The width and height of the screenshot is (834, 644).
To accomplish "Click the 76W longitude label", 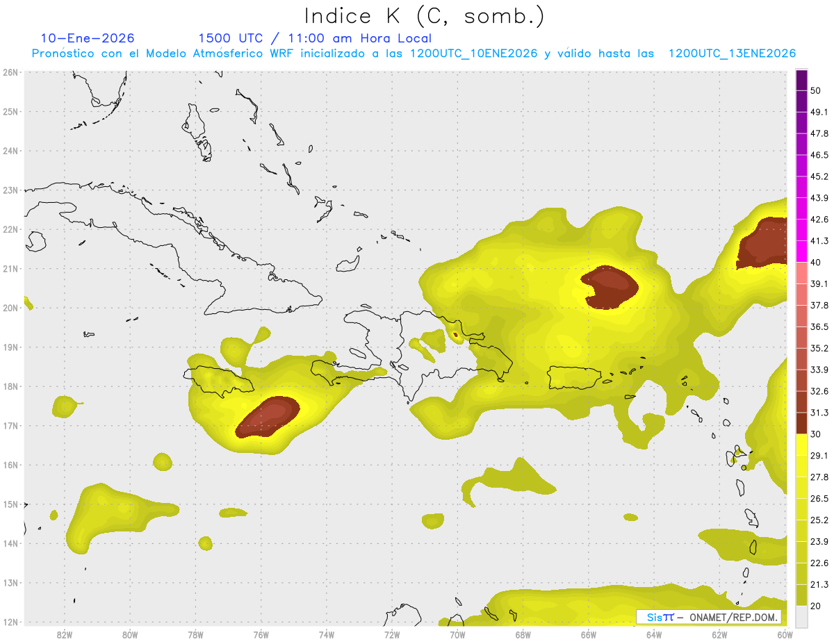I will 261,634.
